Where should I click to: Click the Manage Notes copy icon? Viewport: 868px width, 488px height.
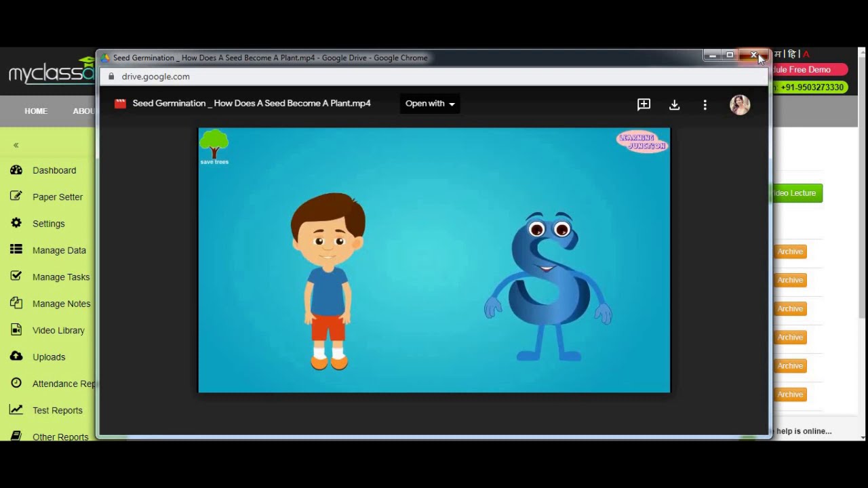(16, 303)
